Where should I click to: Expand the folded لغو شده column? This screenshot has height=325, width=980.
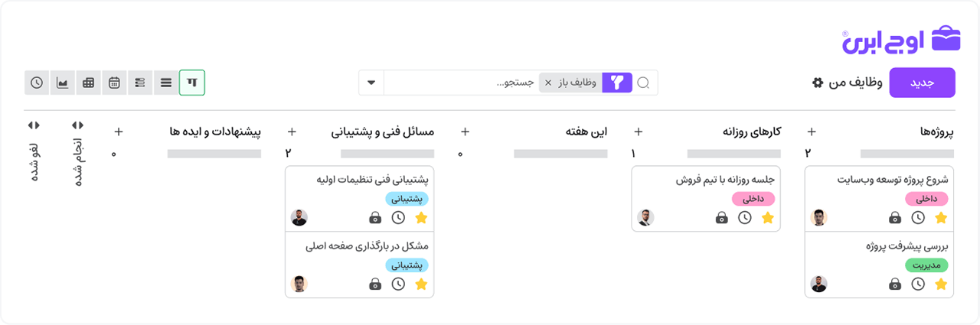coord(34,125)
